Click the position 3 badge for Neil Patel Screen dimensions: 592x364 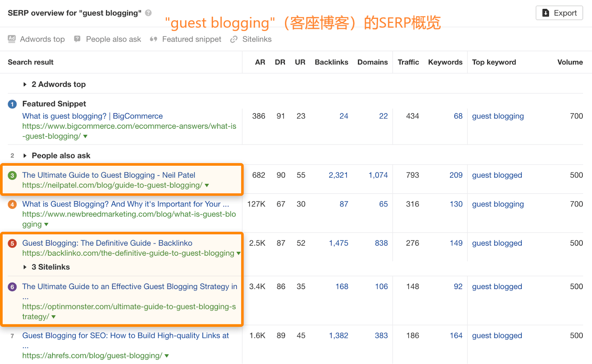12,175
